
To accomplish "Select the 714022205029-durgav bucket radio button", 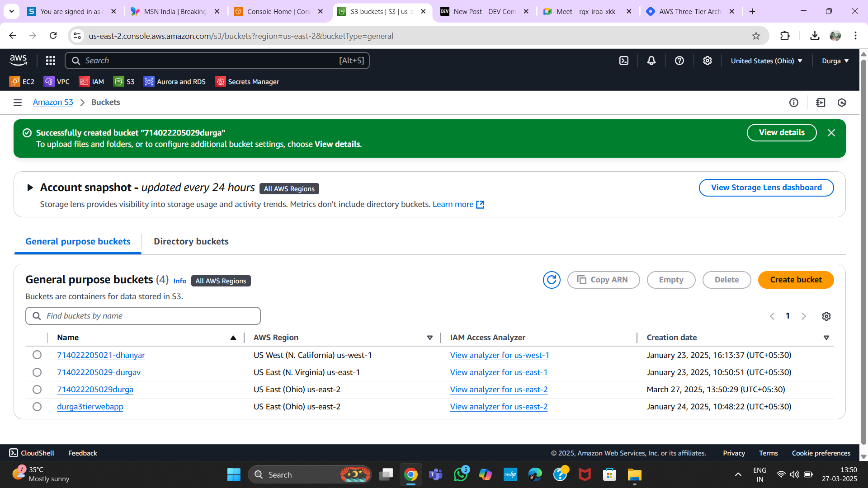I will (x=37, y=372).
